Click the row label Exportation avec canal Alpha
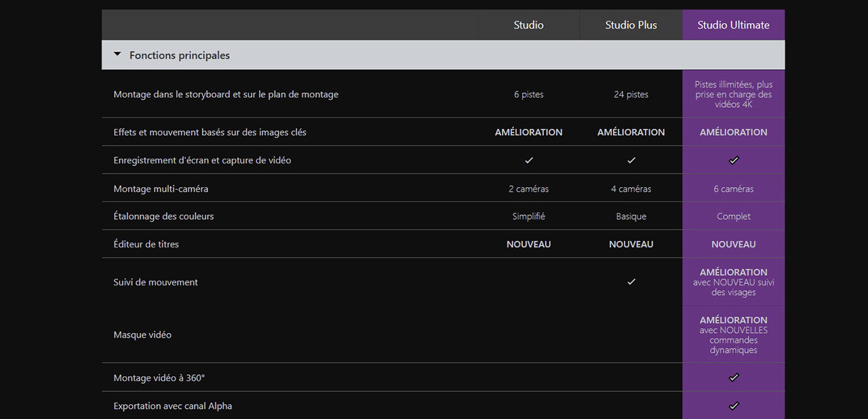Image resolution: width=868 pixels, height=419 pixels. pyautogui.click(x=172, y=406)
